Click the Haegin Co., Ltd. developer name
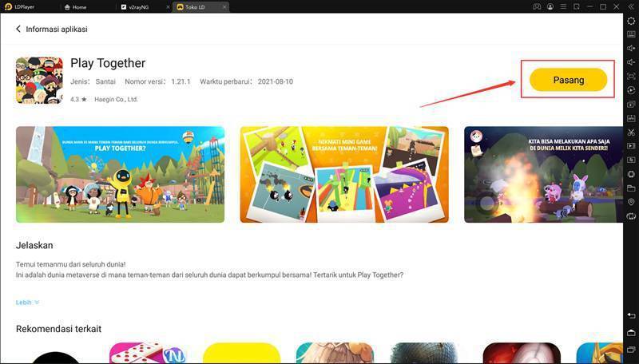Screen dimensions: 639x364 116,99
